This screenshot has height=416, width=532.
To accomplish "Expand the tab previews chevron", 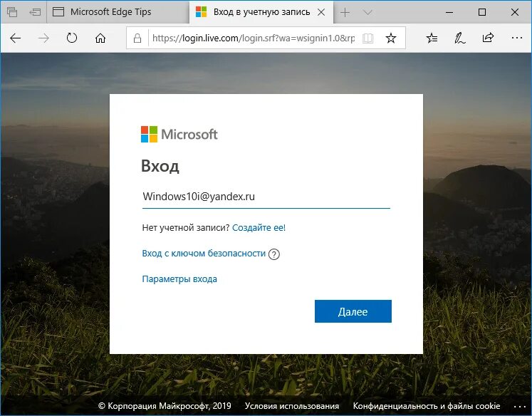I will (367, 13).
